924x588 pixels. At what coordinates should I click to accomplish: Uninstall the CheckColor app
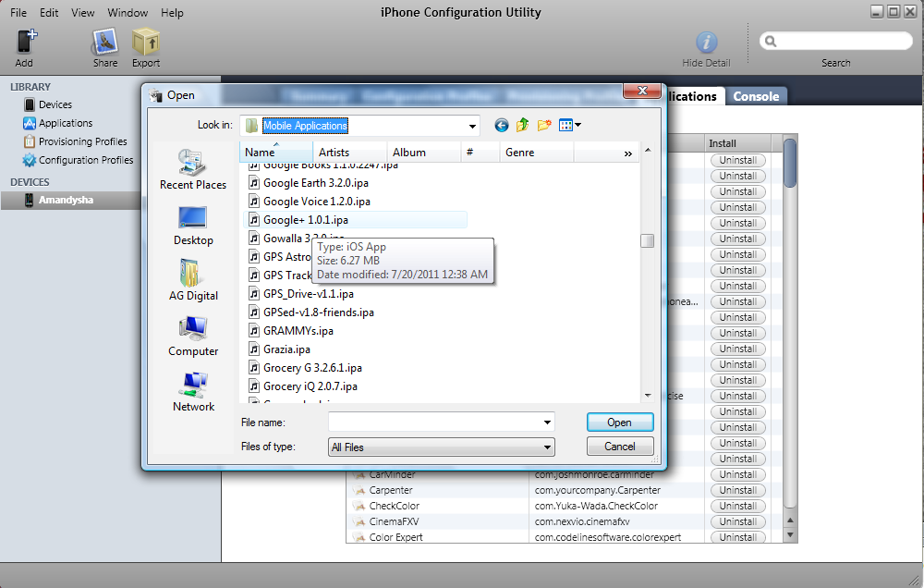[737, 506]
